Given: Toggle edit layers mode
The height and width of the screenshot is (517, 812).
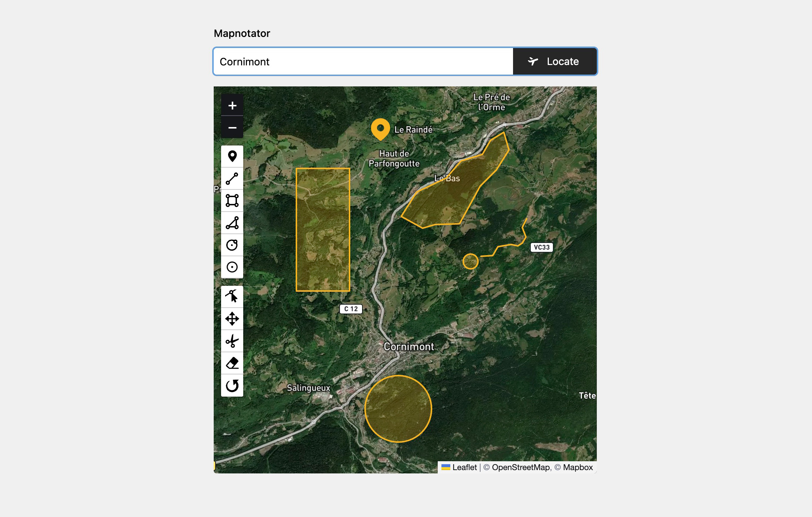Looking at the screenshot, I should pyautogui.click(x=232, y=296).
